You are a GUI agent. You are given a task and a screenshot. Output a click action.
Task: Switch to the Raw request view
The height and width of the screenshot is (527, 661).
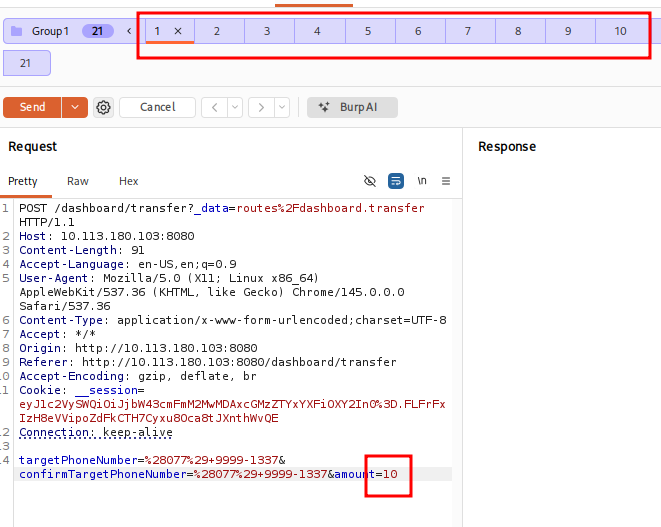click(x=78, y=181)
